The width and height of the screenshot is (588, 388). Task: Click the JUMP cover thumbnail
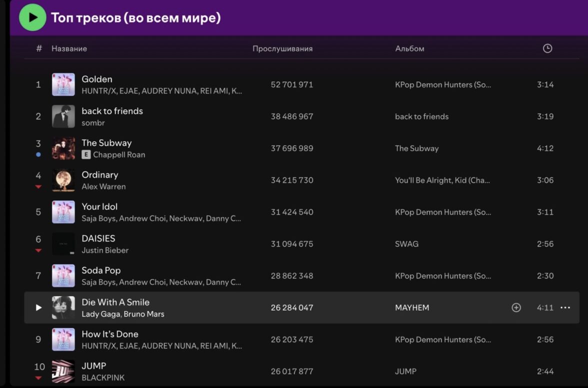(x=63, y=371)
